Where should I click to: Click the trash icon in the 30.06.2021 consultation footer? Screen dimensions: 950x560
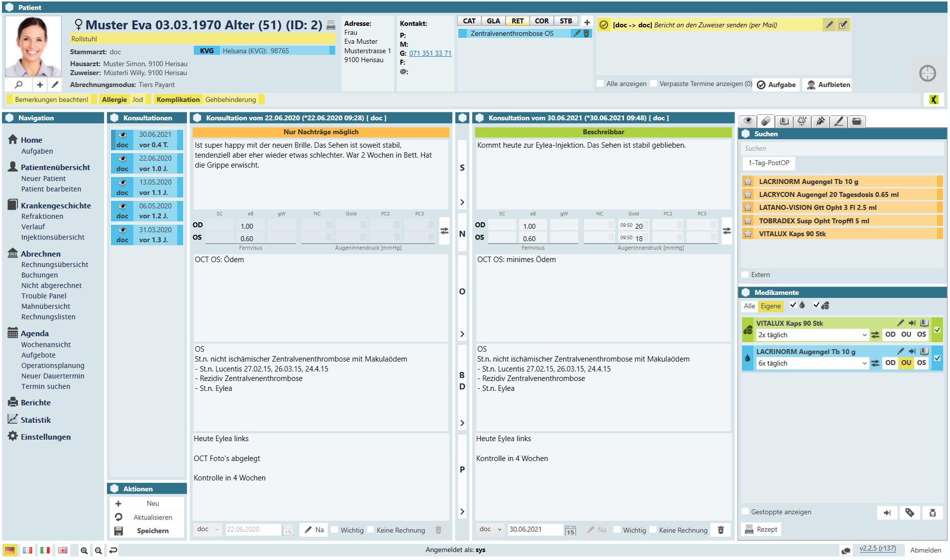click(720, 530)
